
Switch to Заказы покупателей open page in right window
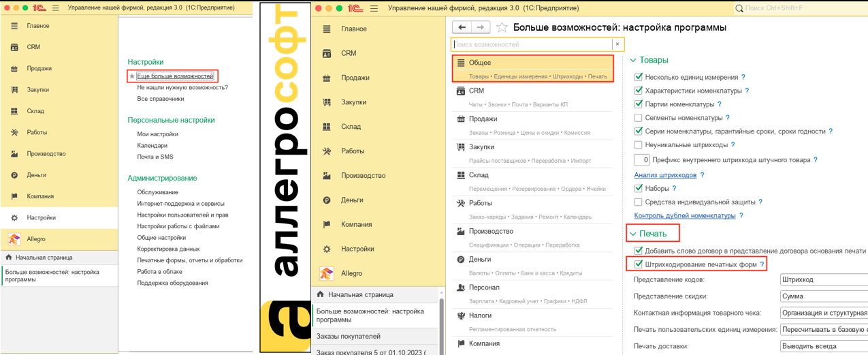[x=375, y=337]
